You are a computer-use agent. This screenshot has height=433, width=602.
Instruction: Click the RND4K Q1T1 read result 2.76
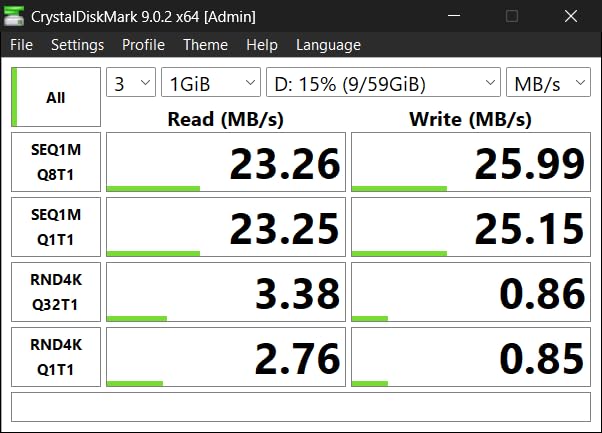226,357
